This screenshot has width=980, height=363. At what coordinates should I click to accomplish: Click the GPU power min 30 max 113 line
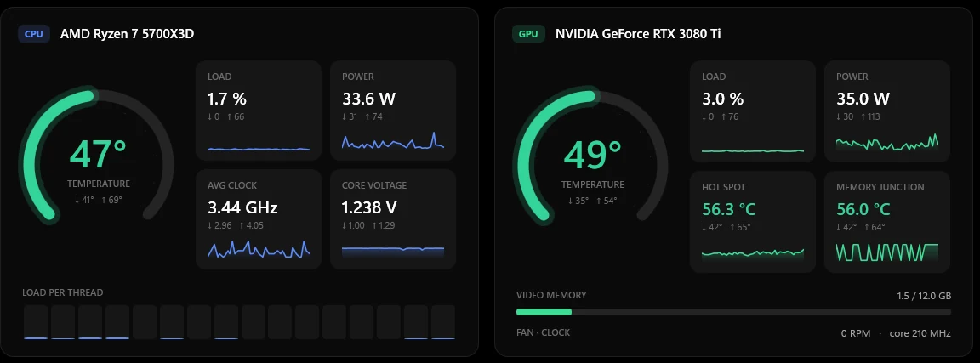click(859, 116)
